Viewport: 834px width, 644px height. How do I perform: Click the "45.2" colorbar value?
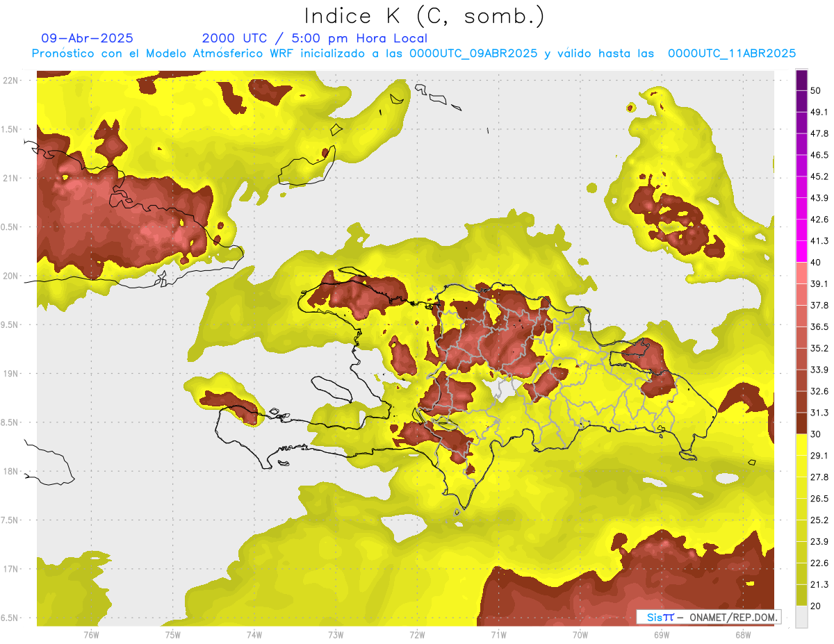pos(819,176)
